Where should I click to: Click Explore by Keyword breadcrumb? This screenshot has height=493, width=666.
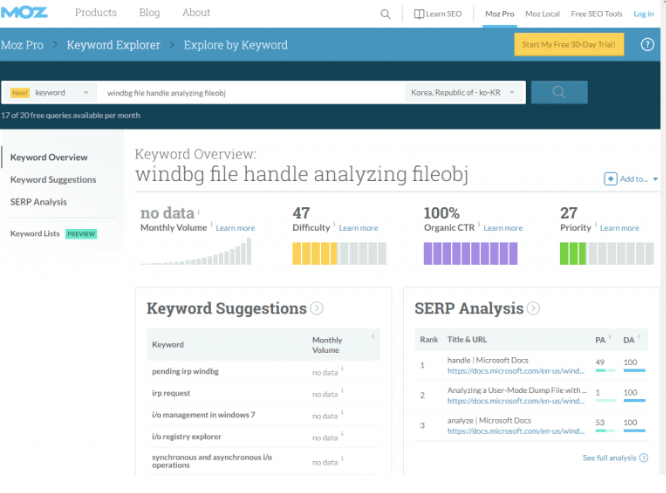click(x=236, y=45)
